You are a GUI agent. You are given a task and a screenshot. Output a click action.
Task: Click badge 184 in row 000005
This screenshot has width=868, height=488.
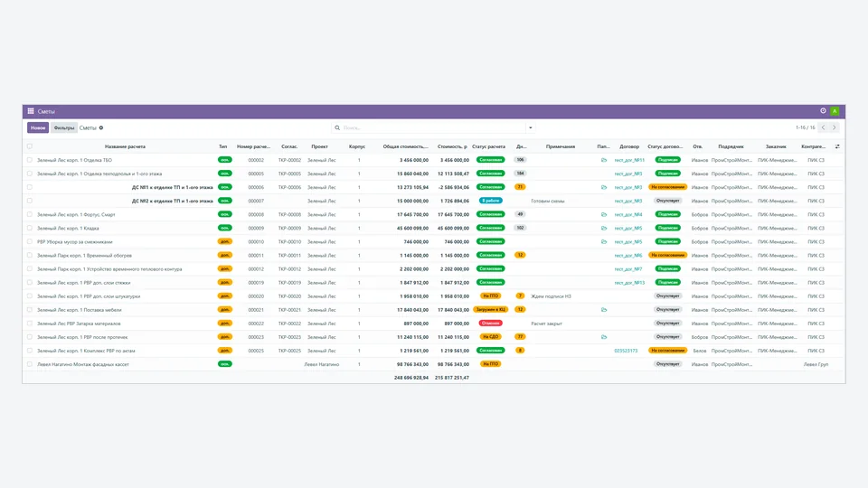tap(520, 174)
